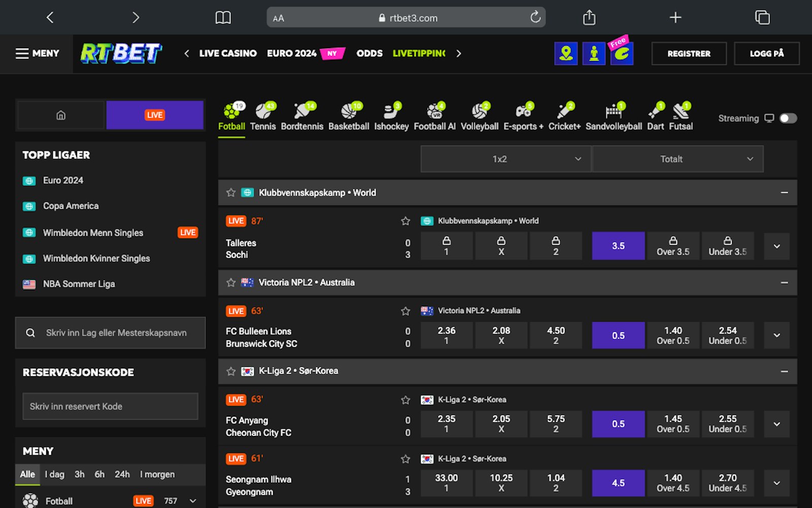Favorite the Victoria NPL2 Australia league
Screen dimensions: 812x508
click(x=230, y=283)
